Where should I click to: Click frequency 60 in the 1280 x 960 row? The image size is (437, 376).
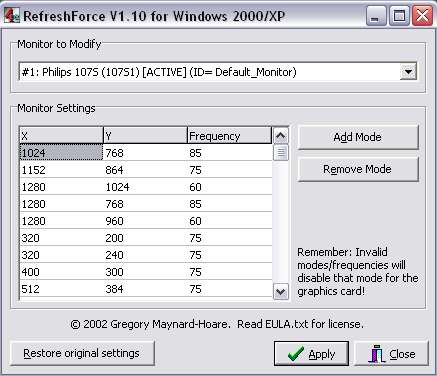(x=229, y=221)
